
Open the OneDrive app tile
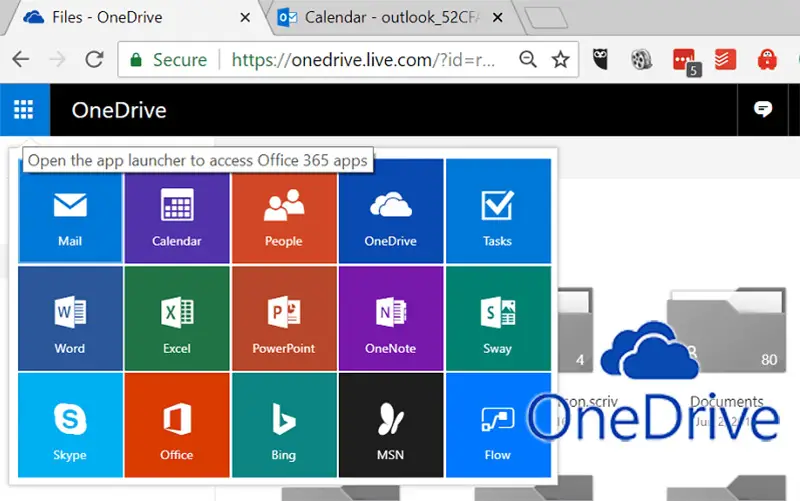pyautogui.click(x=391, y=211)
